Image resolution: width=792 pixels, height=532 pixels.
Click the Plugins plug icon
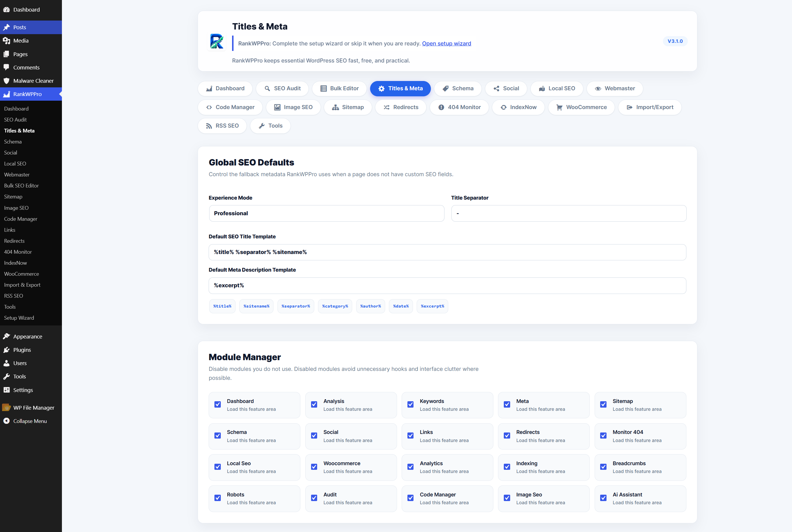coord(6,349)
